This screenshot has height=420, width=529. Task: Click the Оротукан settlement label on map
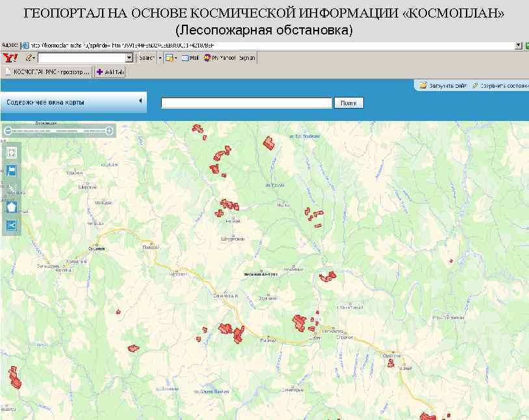click(x=392, y=356)
